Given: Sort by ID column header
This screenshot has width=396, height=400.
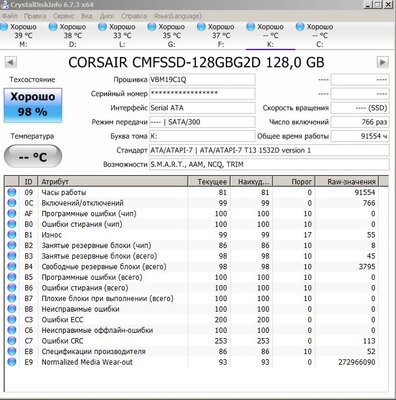Looking at the screenshot, I should 28,182.
